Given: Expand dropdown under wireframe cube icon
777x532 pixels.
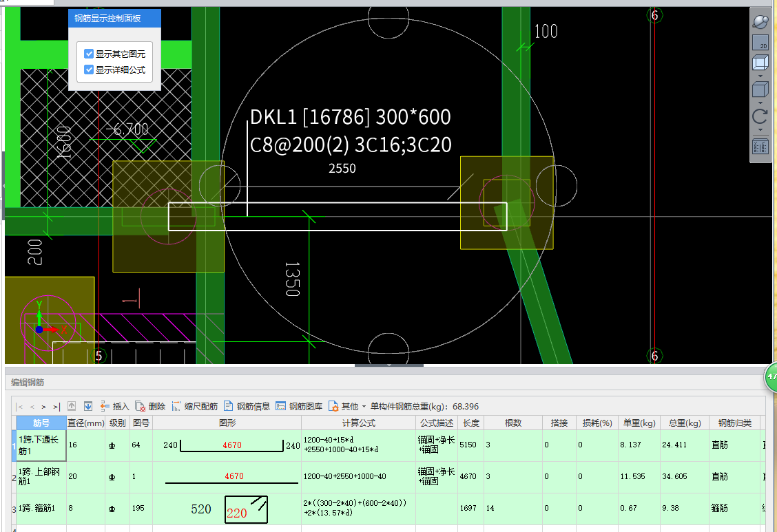Looking at the screenshot, I should [760, 76].
